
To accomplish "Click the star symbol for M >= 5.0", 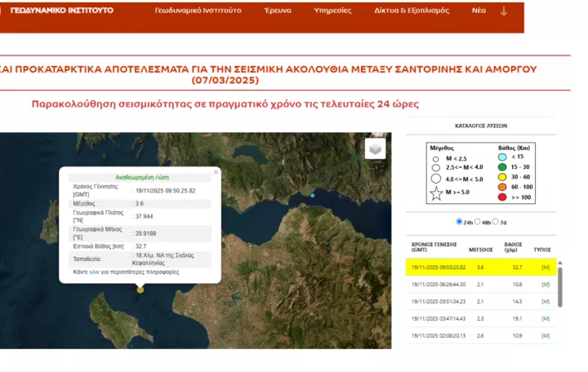I will point(436,193).
